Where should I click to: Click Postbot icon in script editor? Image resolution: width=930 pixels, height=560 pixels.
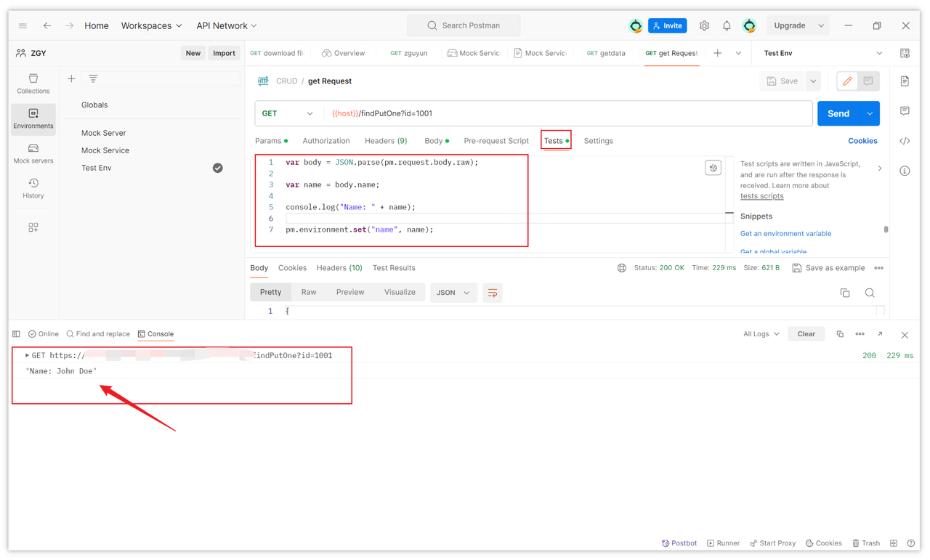713,168
